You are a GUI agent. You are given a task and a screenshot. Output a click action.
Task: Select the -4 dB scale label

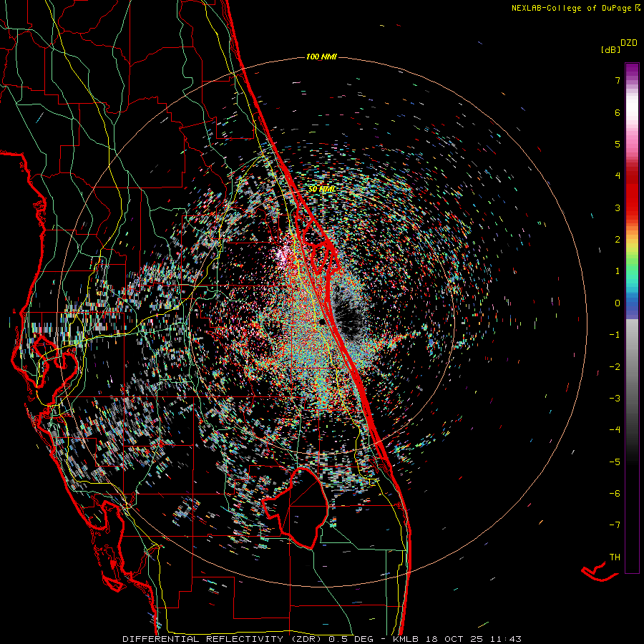point(615,430)
